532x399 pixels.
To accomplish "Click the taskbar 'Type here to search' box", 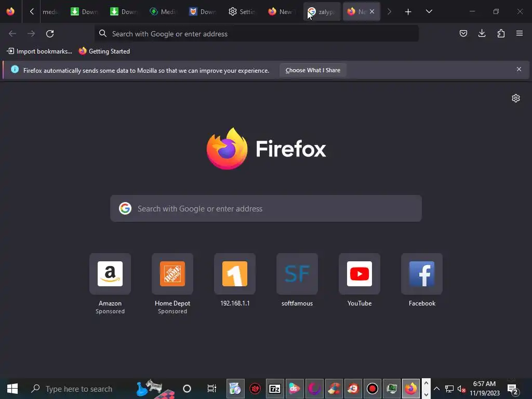I will [78, 389].
